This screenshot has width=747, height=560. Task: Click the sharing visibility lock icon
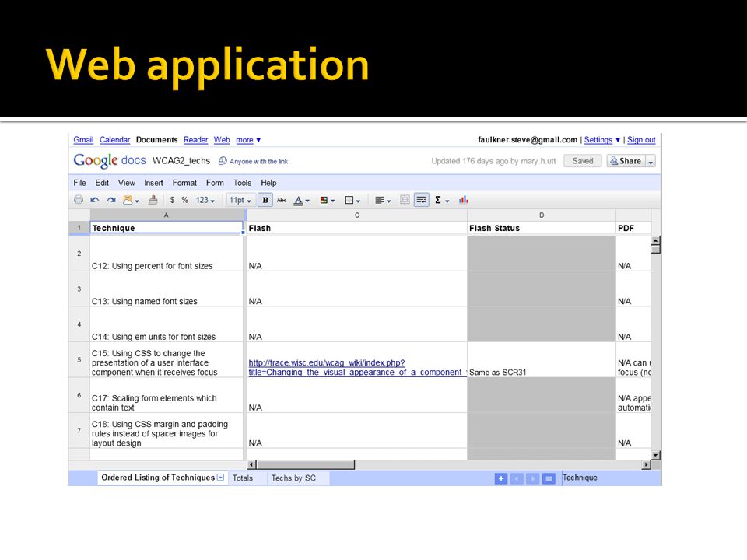(x=223, y=161)
